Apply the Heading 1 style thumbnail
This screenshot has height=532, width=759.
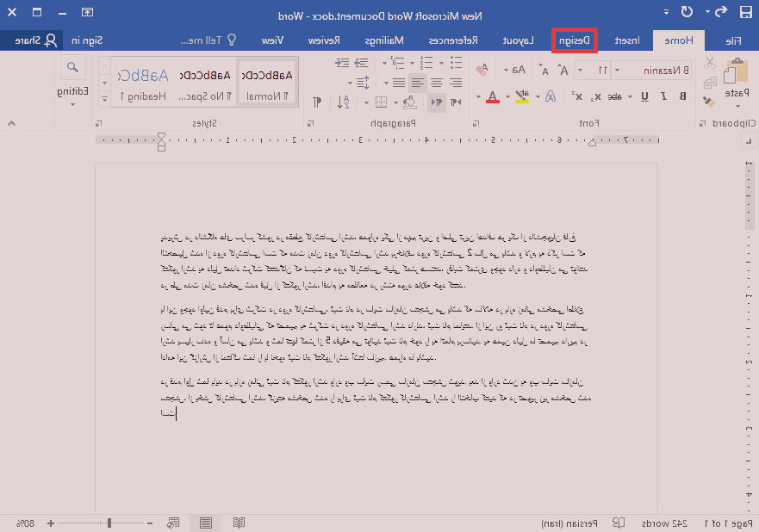coord(139,83)
